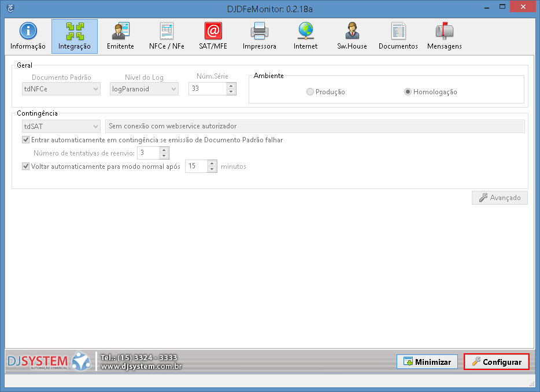
Task: Select the Homologação environment radio button
Action: pos(408,91)
